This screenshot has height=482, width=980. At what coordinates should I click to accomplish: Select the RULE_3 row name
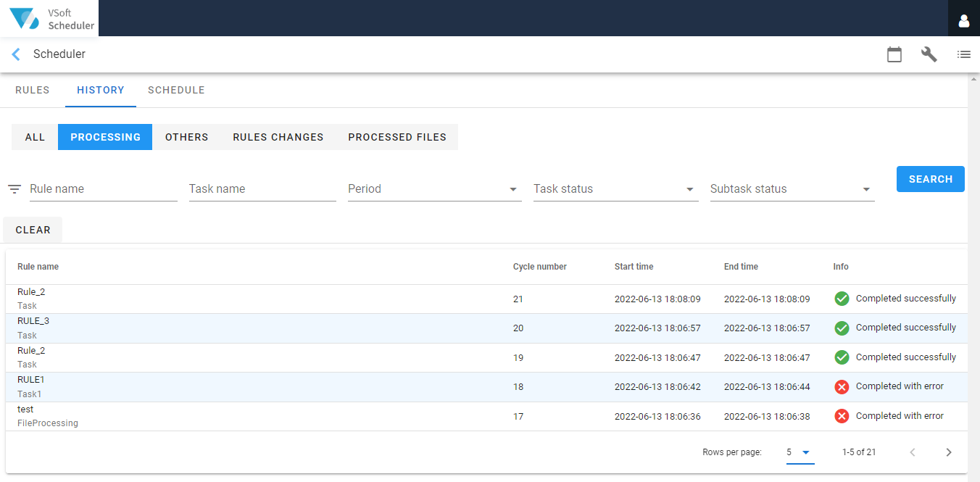coord(33,321)
